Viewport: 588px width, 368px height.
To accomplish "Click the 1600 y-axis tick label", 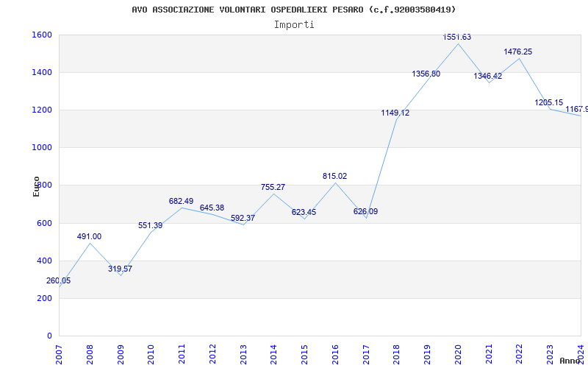I will (42, 35).
